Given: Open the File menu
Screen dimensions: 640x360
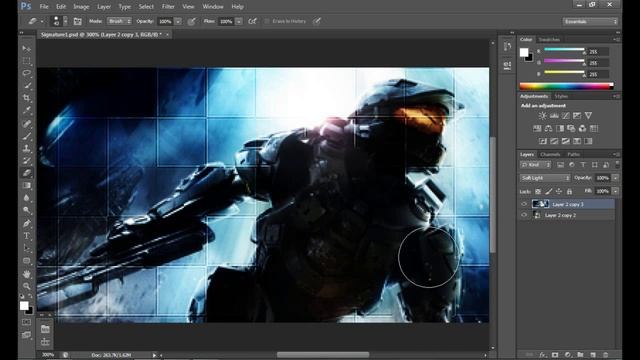Looking at the screenshot, I should pyautogui.click(x=44, y=7).
